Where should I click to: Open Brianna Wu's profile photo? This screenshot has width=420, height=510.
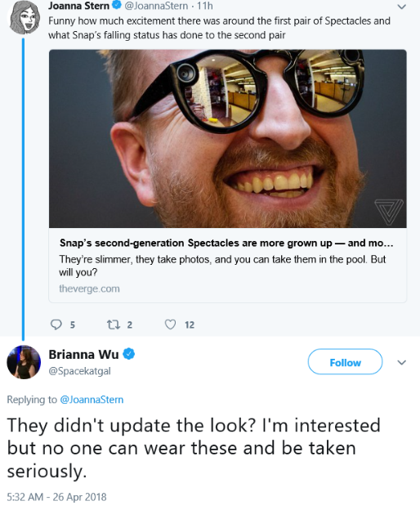[x=24, y=362]
